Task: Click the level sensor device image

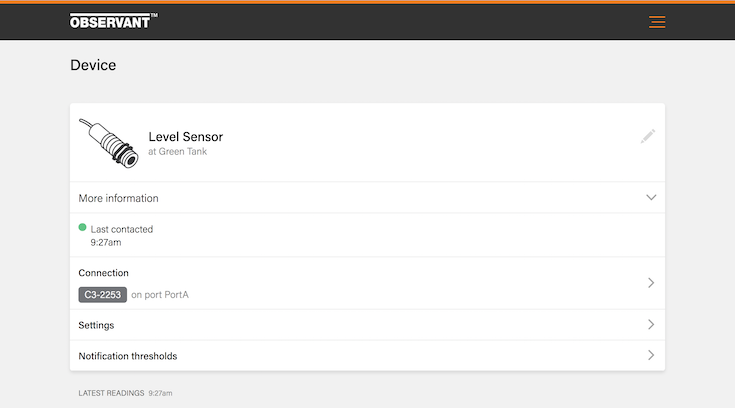Action: 109,143
